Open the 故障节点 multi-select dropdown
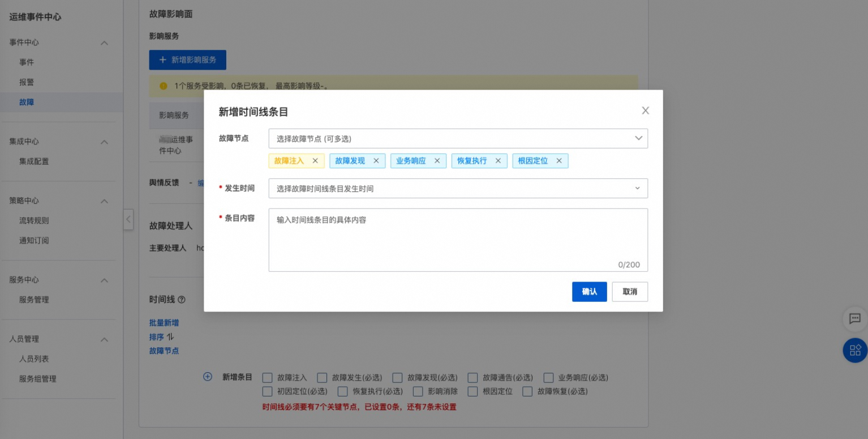Screen dimensions: 868x439 458,138
